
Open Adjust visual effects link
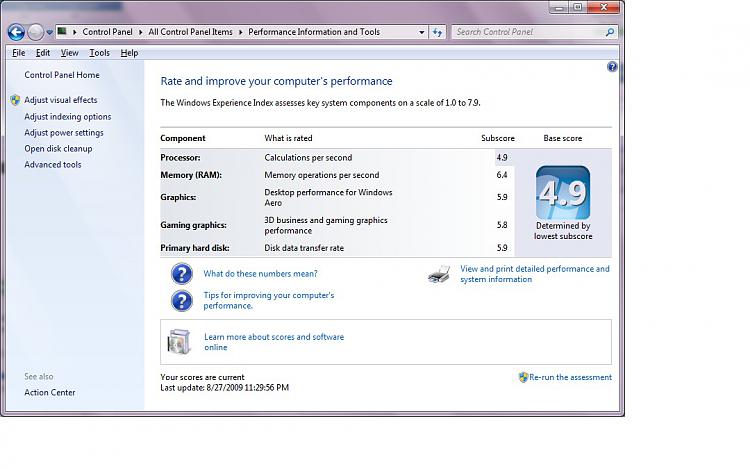tap(61, 99)
